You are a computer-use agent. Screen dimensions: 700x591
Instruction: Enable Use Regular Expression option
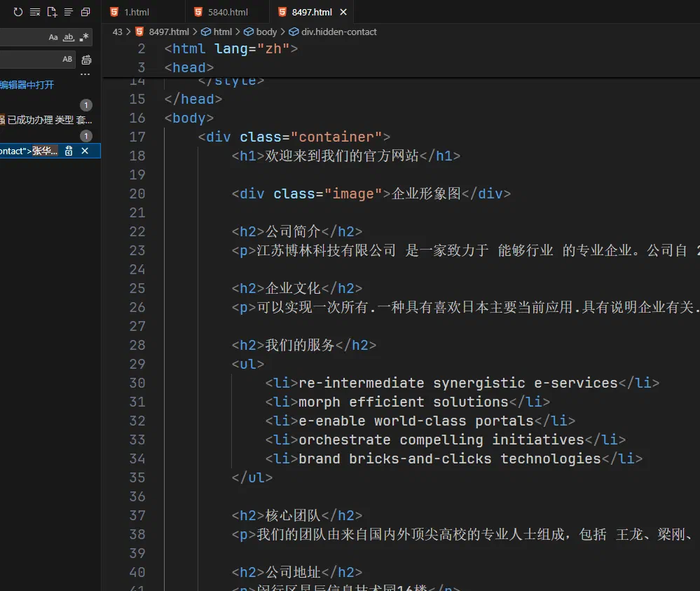pyautogui.click(x=84, y=37)
